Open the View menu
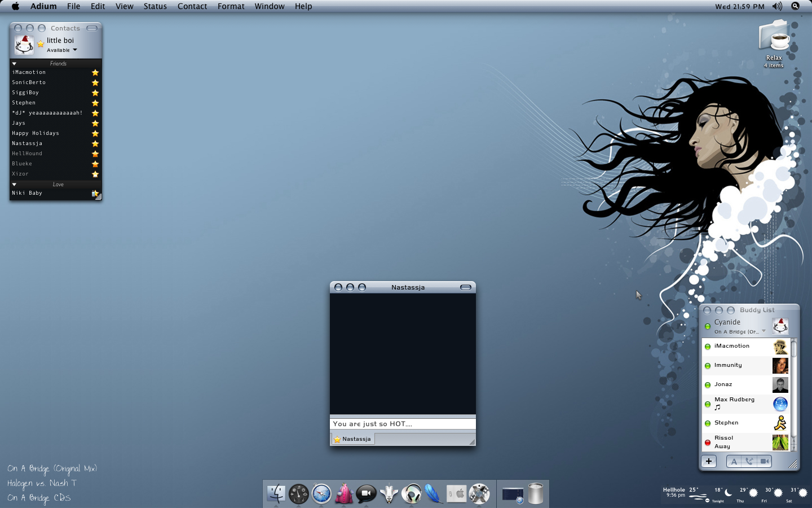Screen dimensions: 812x508 124,6
